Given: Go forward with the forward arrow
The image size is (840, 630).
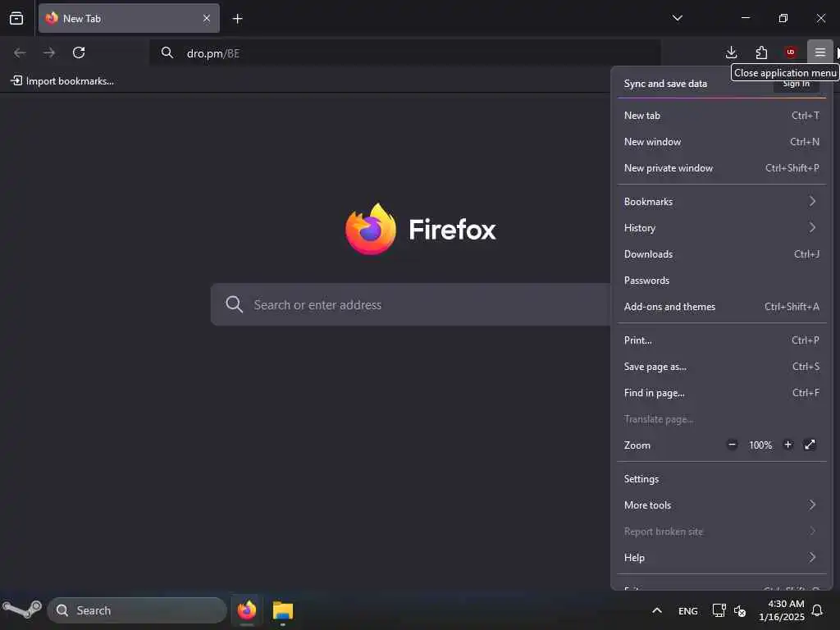Looking at the screenshot, I should (49, 52).
